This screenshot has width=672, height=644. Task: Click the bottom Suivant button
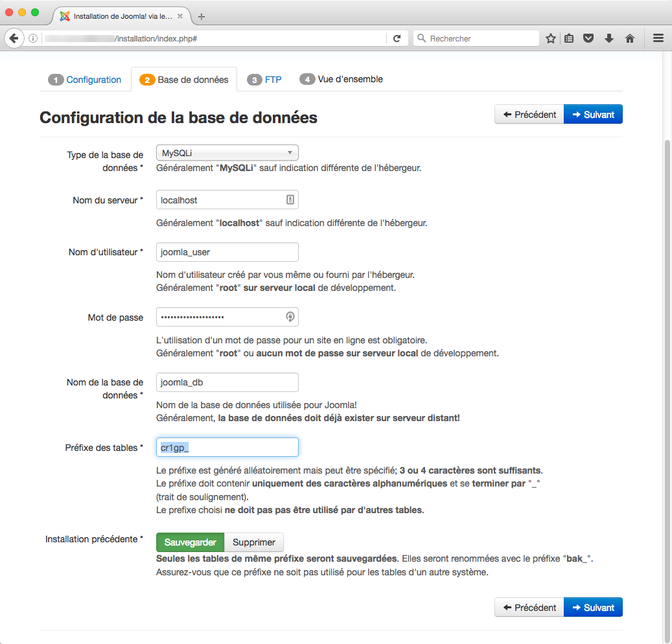[593, 607]
